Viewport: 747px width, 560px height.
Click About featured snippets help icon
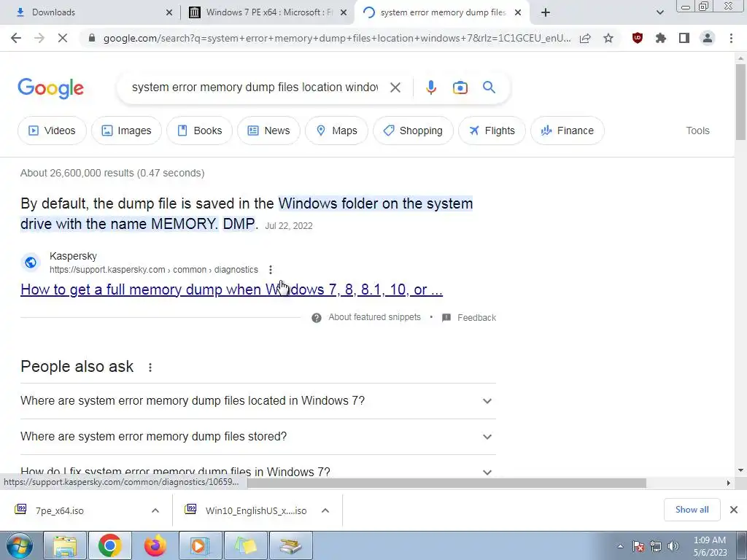tap(317, 318)
